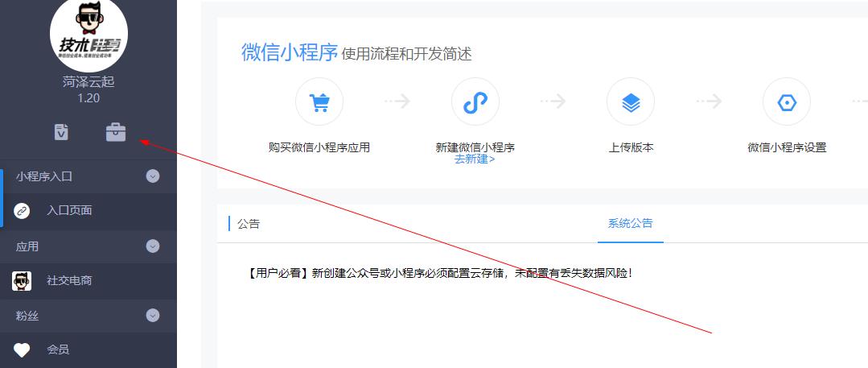Switch to the 公告 tab
Image resolution: width=868 pixels, height=368 pixels.
(x=249, y=224)
